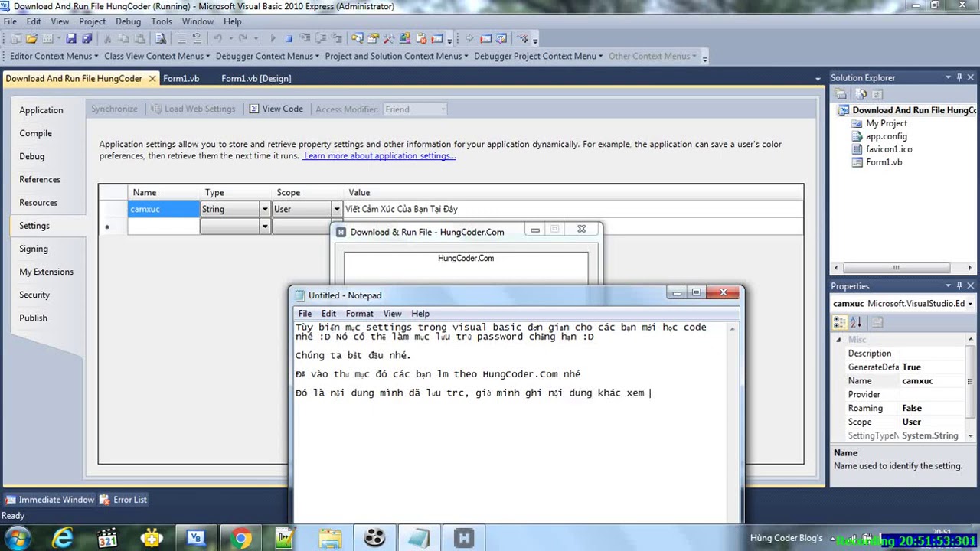The image size is (980, 551).
Task: Click the Synchronize button
Action: point(114,109)
